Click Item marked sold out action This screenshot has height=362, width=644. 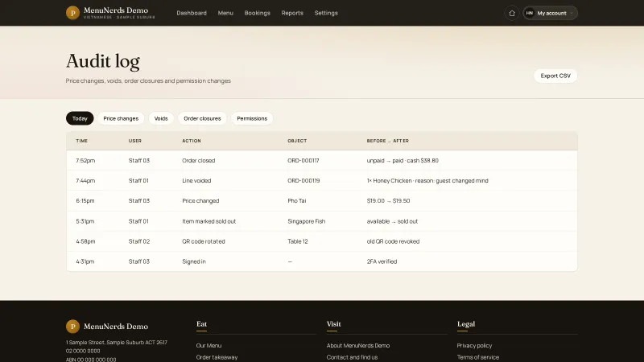209,221
